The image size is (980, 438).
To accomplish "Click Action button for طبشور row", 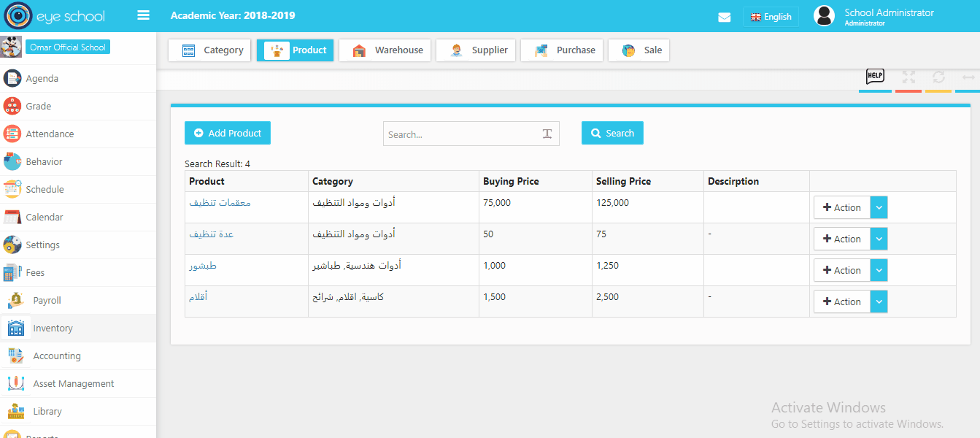I will (842, 270).
